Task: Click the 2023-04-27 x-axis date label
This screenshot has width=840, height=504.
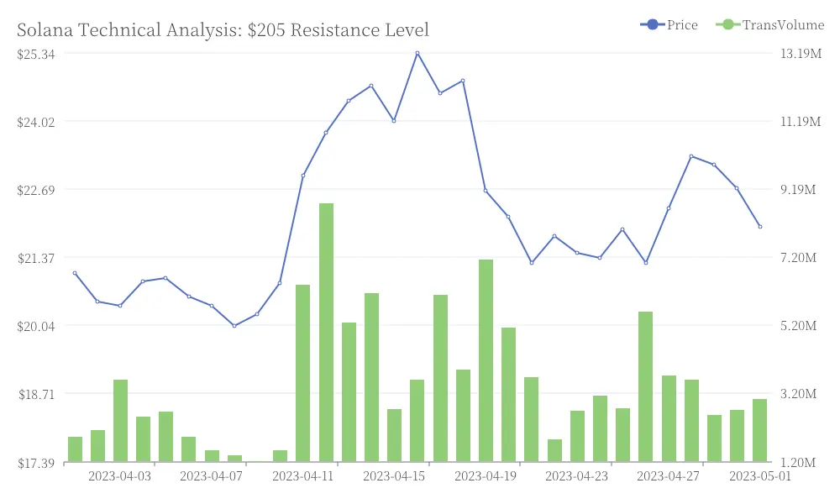Action: click(x=668, y=476)
